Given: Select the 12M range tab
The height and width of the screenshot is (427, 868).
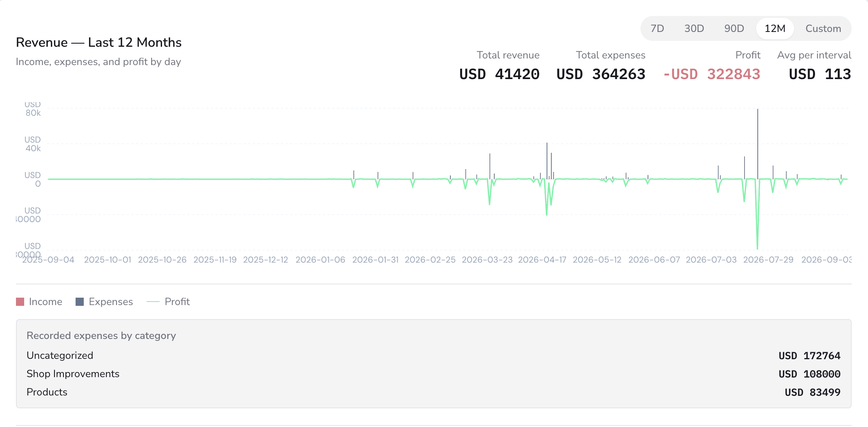Looking at the screenshot, I should [774, 28].
